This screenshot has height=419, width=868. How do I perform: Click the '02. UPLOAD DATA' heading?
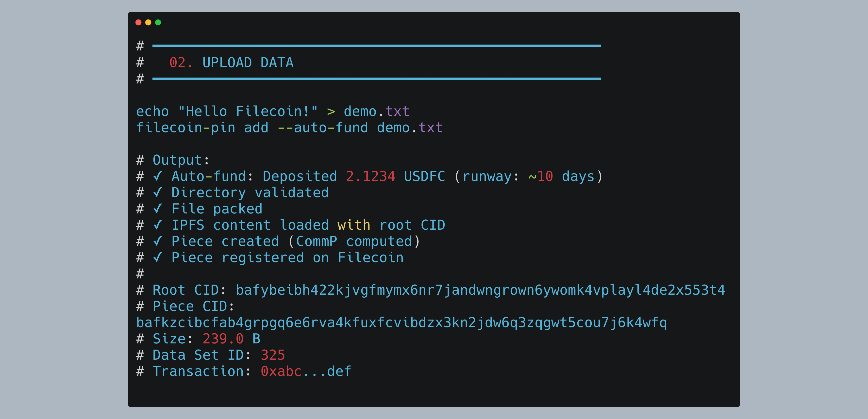(231, 63)
